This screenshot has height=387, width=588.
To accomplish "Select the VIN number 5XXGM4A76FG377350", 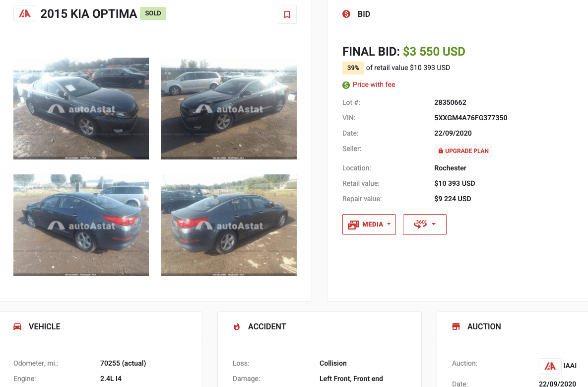I will [x=470, y=118].
